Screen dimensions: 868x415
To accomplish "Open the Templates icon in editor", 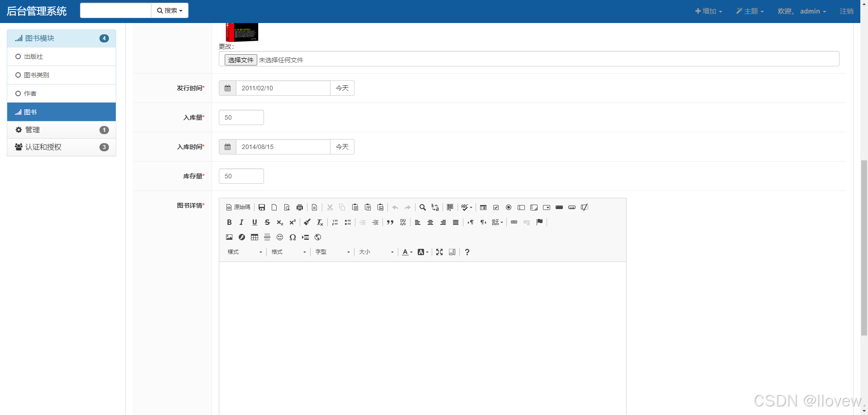I will [x=315, y=207].
